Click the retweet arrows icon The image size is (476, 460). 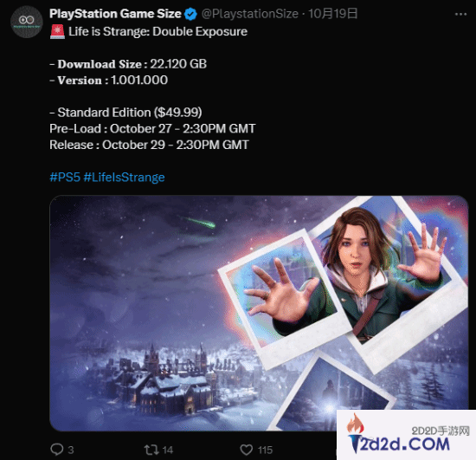coord(151,450)
